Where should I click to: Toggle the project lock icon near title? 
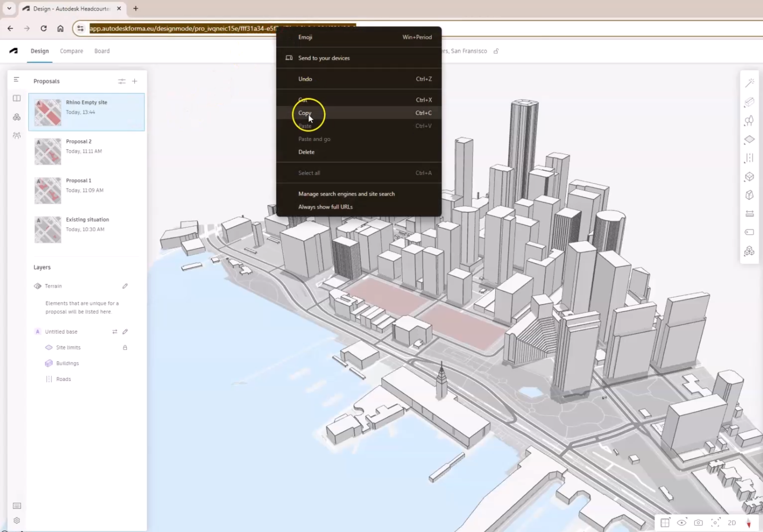point(496,51)
